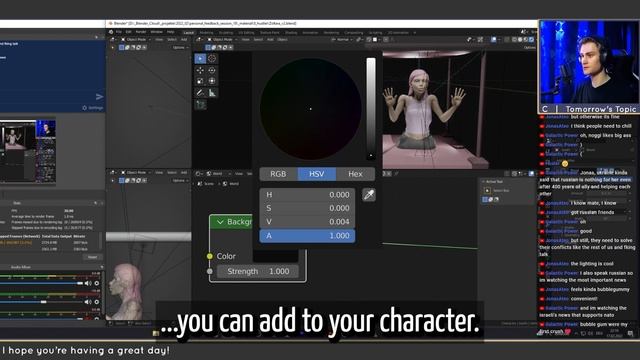
Task: Open the Add menu in the main viewport header
Action: coord(270,40)
